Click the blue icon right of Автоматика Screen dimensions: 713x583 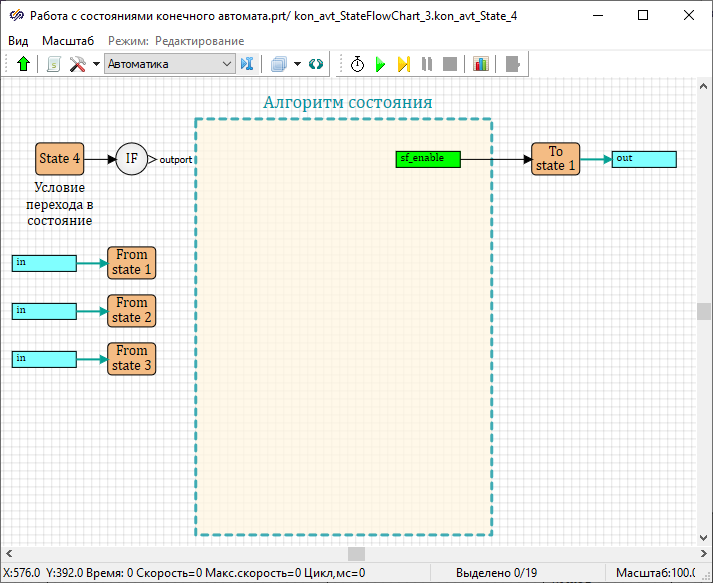coord(247,64)
